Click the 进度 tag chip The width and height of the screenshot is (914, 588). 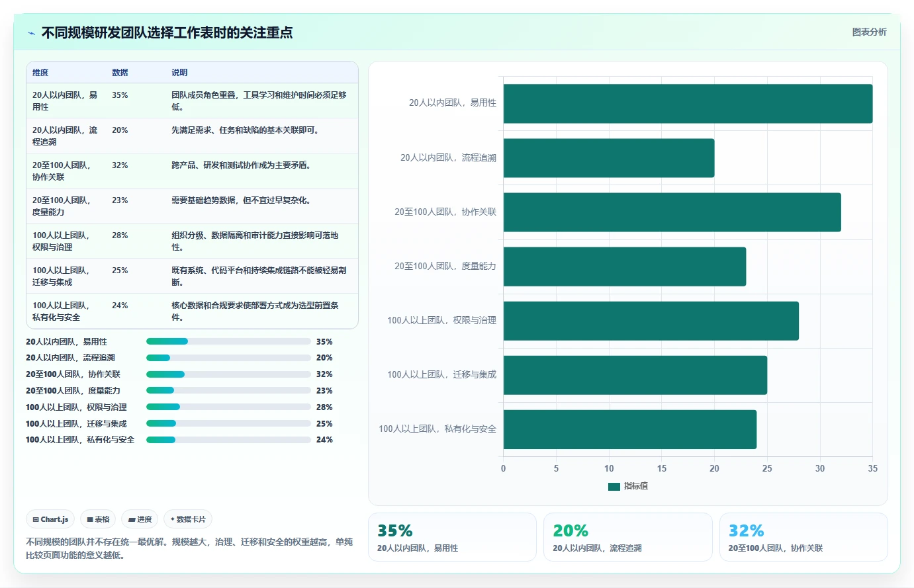point(140,519)
